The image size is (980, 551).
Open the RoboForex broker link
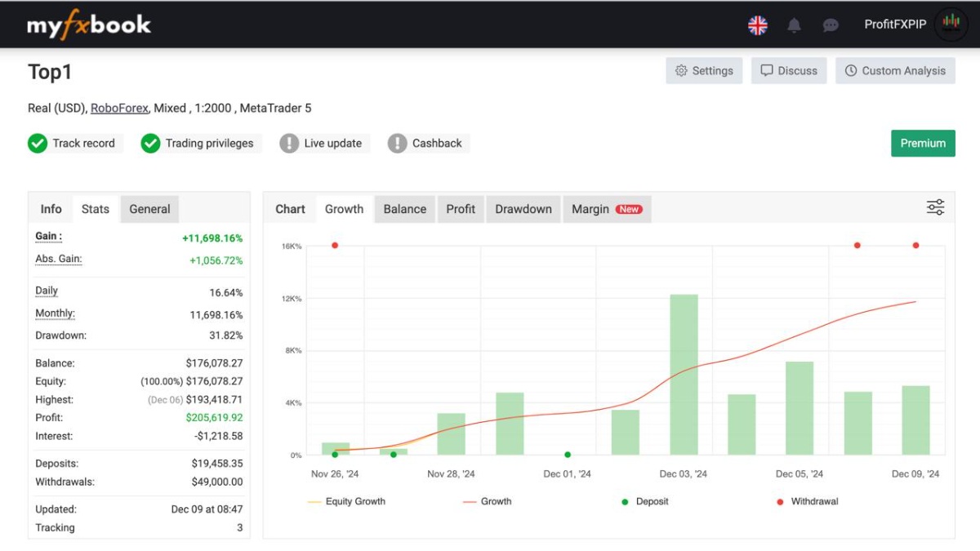coord(119,108)
